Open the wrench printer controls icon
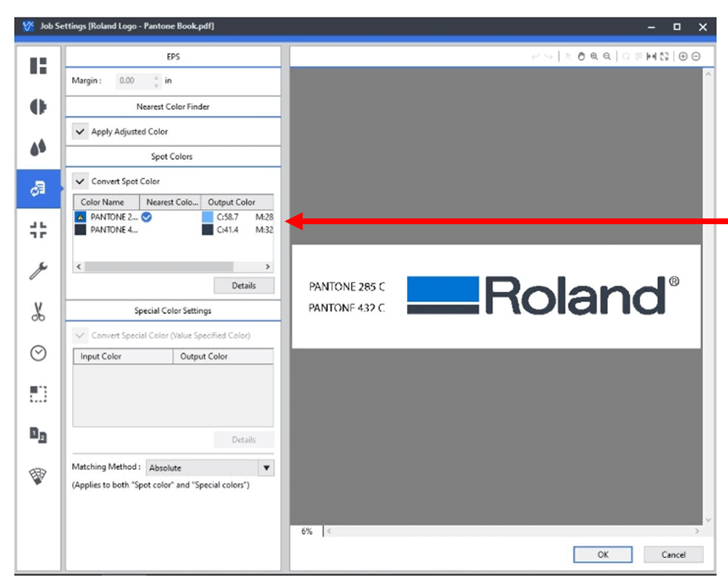Viewport: 728px width, 587px height. click(38, 271)
